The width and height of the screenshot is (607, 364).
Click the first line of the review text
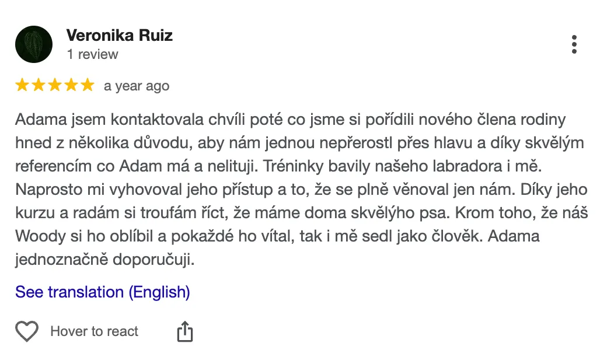pyautogui.click(x=290, y=120)
